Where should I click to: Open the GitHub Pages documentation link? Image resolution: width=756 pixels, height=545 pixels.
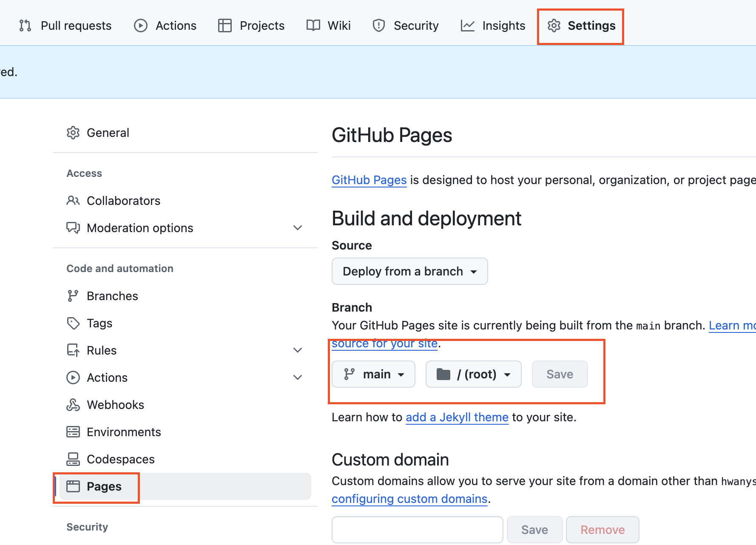[369, 180]
